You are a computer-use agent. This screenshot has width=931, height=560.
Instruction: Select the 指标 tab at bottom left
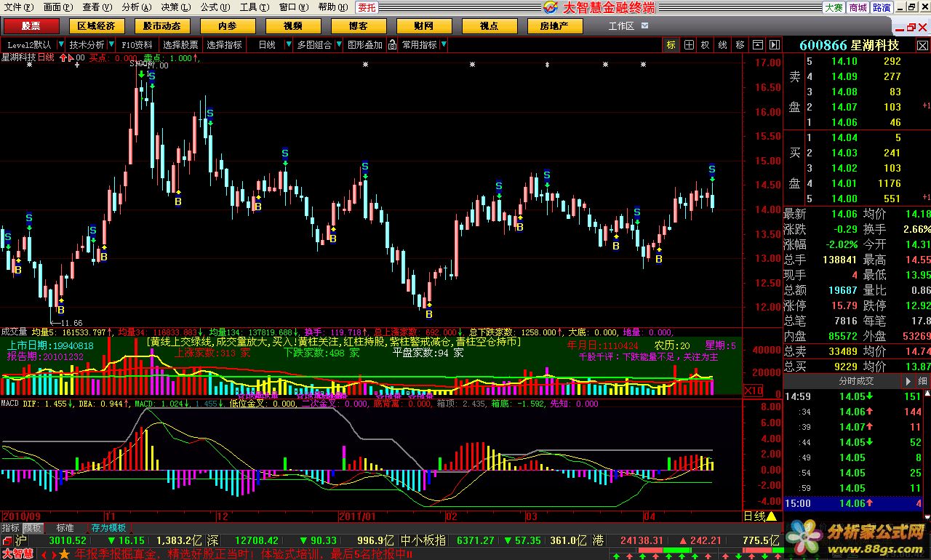pyautogui.click(x=10, y=528)
